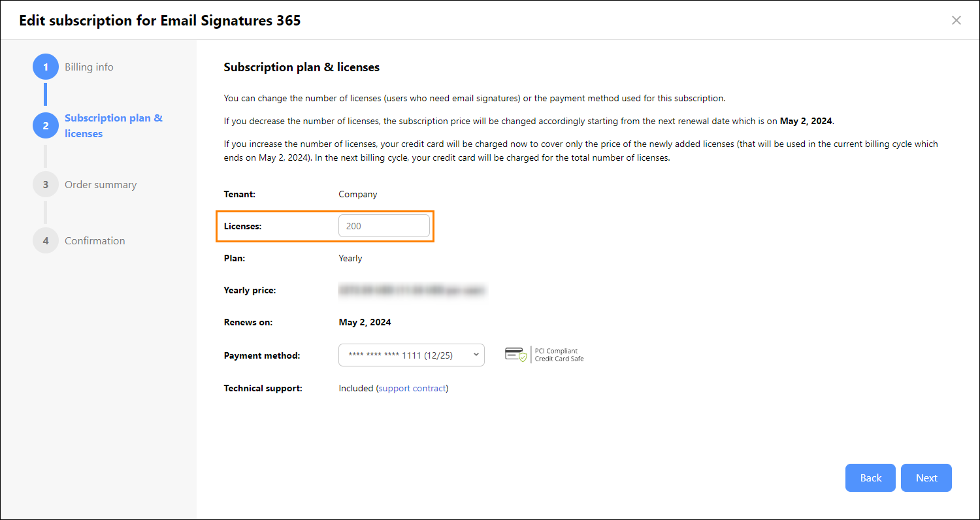Open the support contract link
The width and height of the screenshot is (980, 520).
(x=412, y=388)
